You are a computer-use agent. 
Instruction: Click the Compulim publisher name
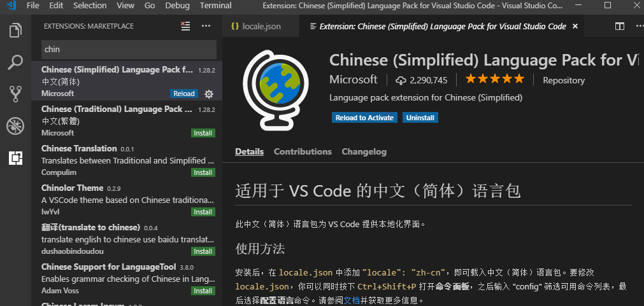point(59,172)
